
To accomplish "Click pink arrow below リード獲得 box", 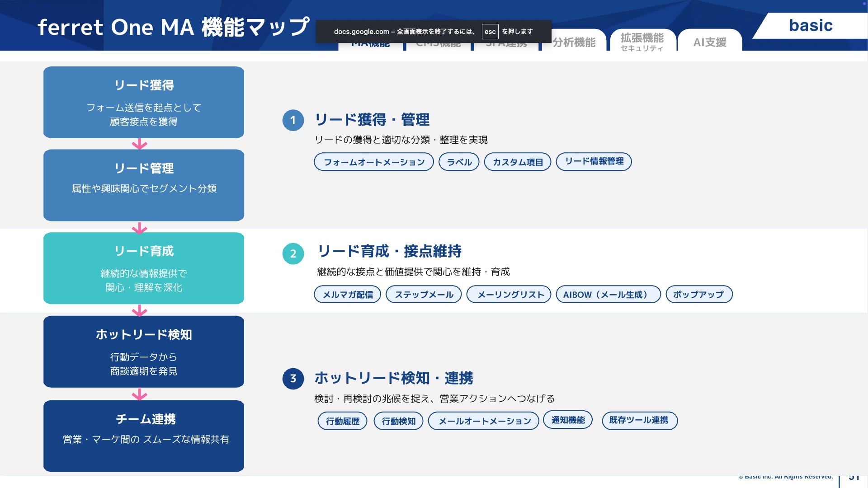I will click(x=139, y=144).
